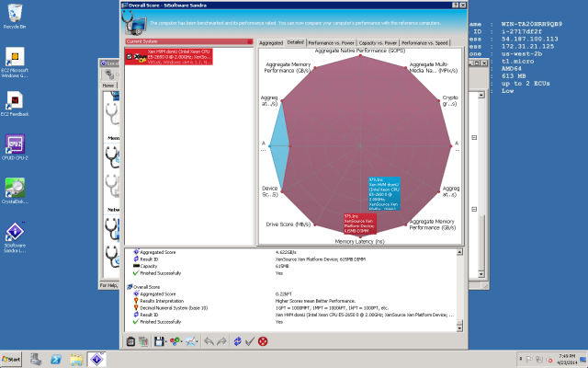The image size is (588, 368).
Task: Toggle the Xen HVM domU current system checkbox
Action: [x=129, y=57]
